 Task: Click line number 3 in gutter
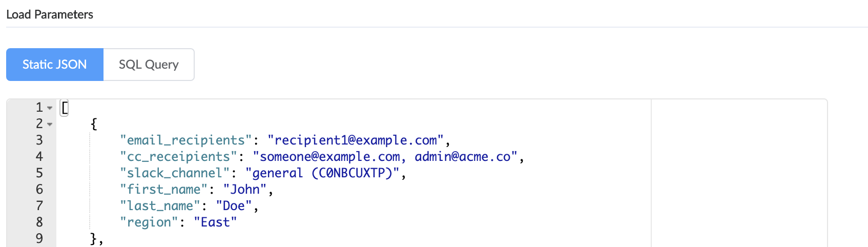coord(39,140)
